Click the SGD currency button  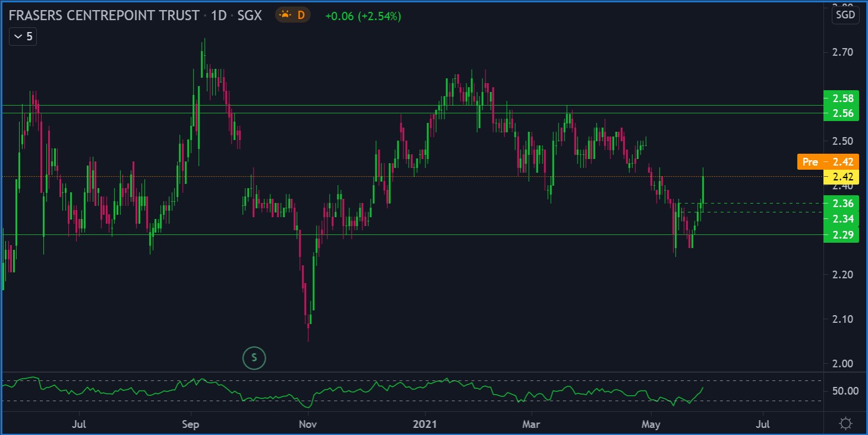tap(844, 15)
